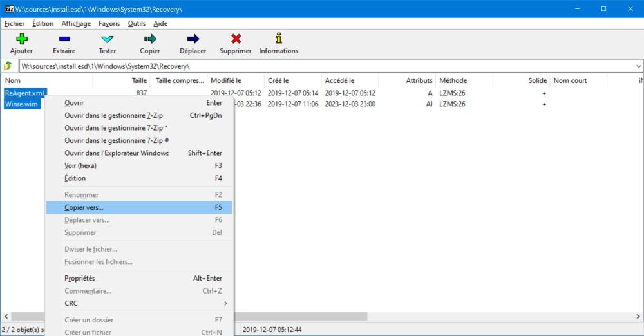
Task: Go up one folder with arrow icon
Action: pos(8,66)
